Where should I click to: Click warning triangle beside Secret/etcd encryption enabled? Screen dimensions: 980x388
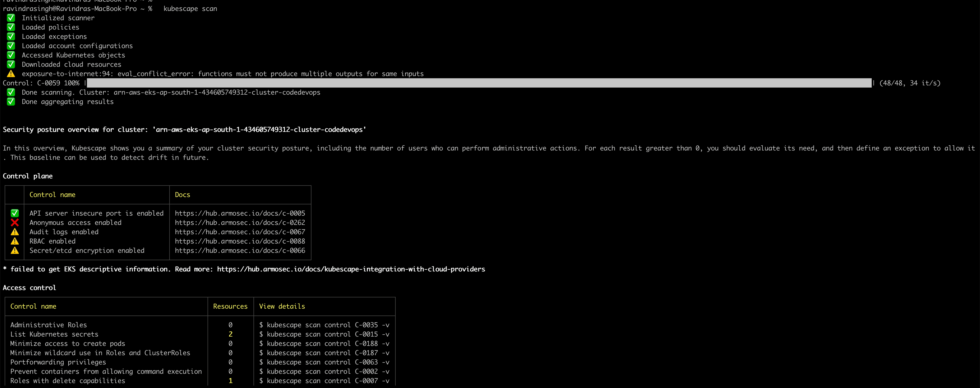pyautogui.click(x=15, y=251)
